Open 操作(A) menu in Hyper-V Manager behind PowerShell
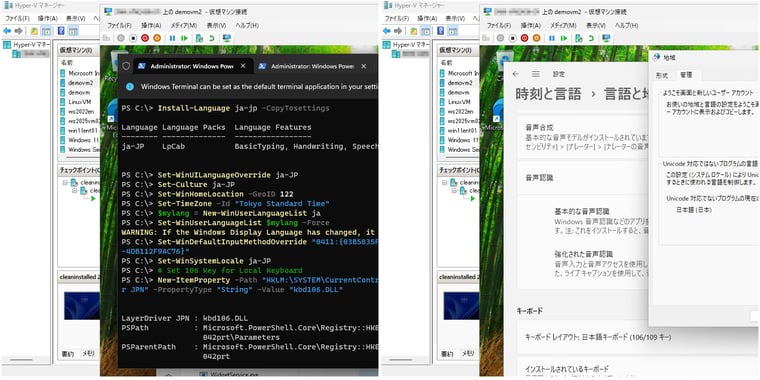This screenshot has height=380, width=760. 48,18
